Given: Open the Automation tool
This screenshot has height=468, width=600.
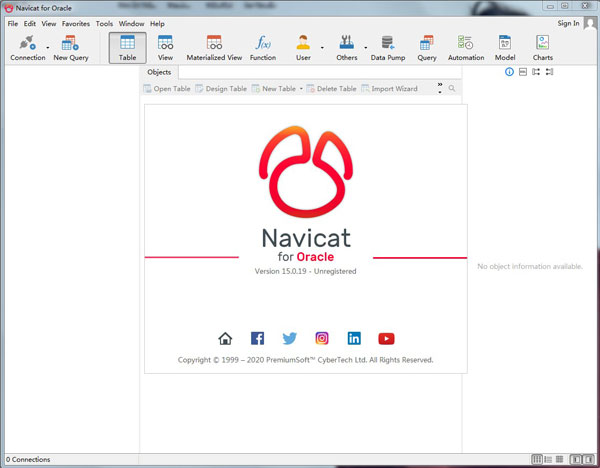Looking at the screenshot, I should point(466,48).
